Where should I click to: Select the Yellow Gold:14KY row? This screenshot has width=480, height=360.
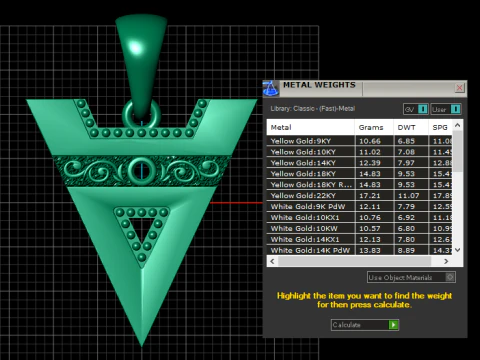(359, 163)
